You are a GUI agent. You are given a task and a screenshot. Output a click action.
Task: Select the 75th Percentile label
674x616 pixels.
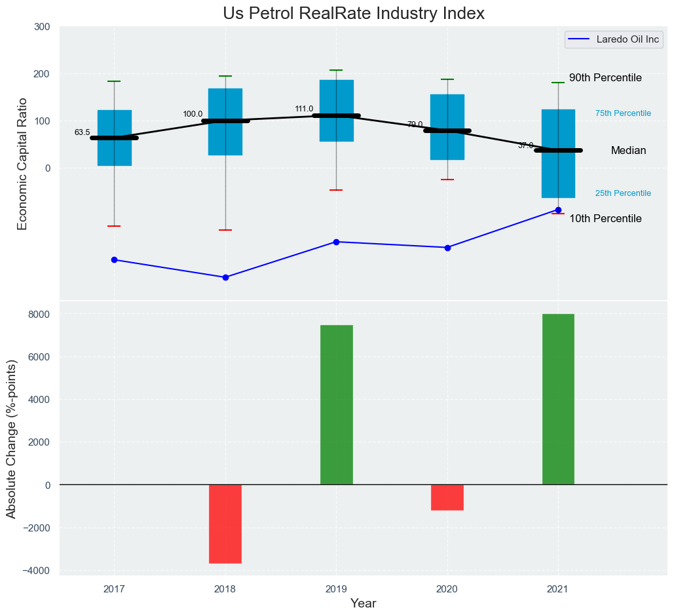coord(623,113)
